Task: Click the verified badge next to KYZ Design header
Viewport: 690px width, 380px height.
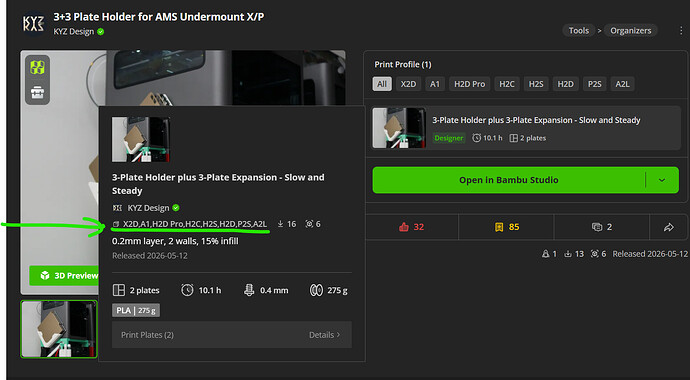Action: coord(101,32)
